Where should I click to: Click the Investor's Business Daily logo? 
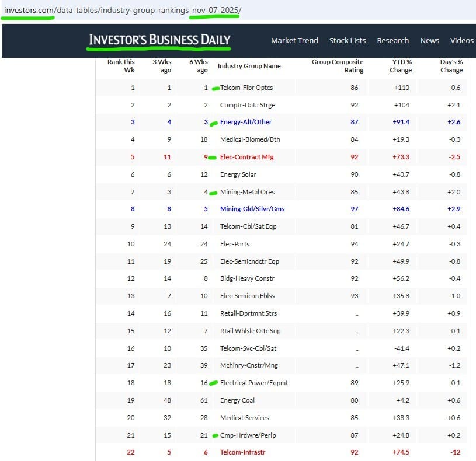159,40
